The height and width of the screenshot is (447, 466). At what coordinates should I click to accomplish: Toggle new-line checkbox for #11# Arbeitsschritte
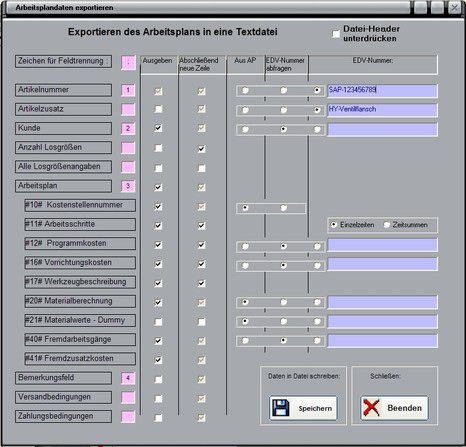pyautogui.click(x=201, y=226)
